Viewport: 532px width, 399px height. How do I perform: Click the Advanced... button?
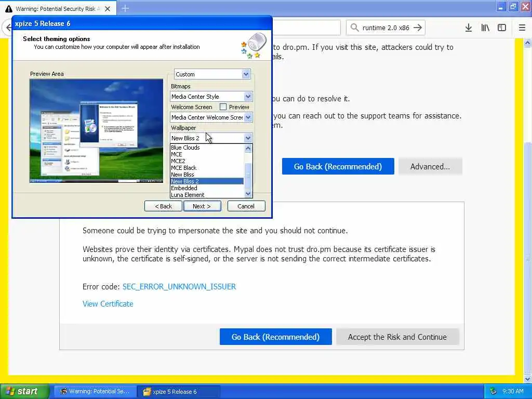point(430,166)
